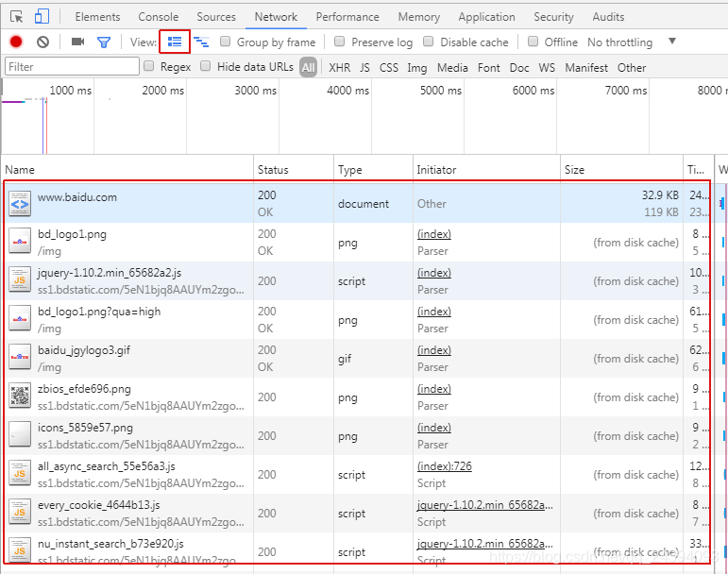The image size is (728, 574).
Task: Filter requests by Doc type
Action: (519, 68)
